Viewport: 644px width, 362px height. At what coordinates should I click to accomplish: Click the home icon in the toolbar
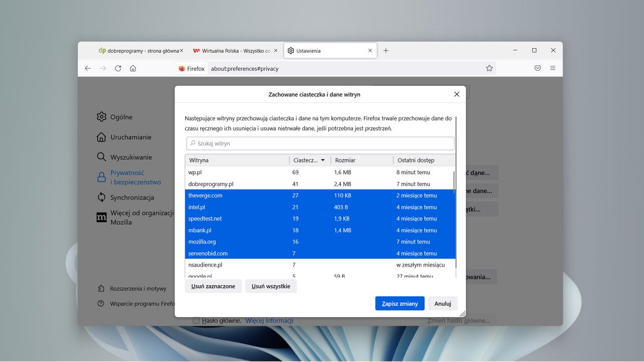click(x=133, y=68)
